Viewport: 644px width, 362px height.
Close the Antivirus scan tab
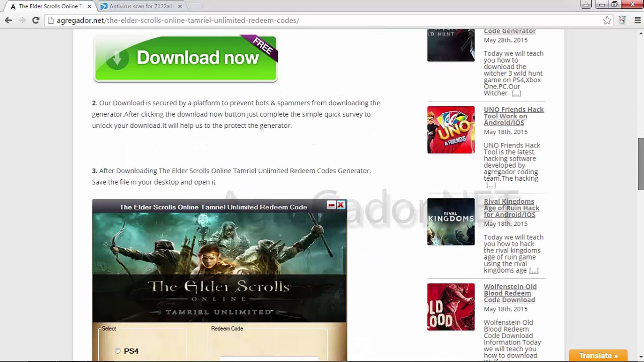180,6
